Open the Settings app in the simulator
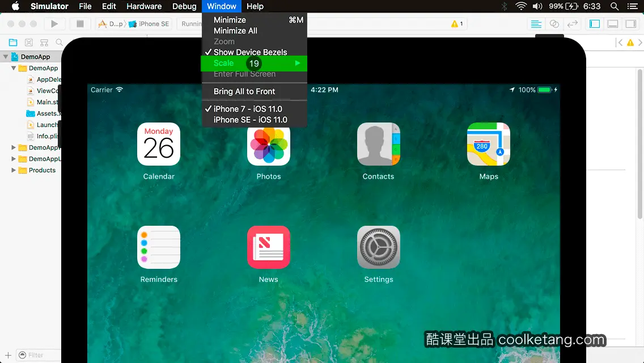 point(378,247)
